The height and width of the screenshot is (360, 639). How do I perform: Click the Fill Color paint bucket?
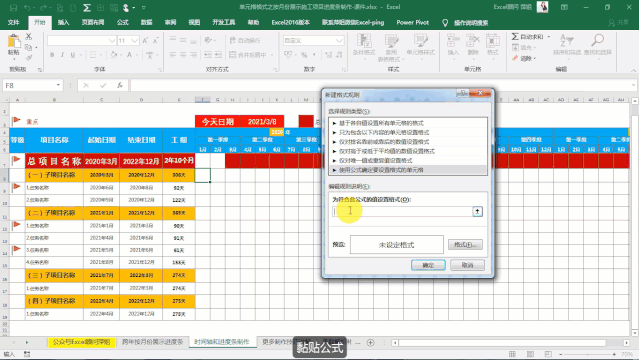[114, 55]
